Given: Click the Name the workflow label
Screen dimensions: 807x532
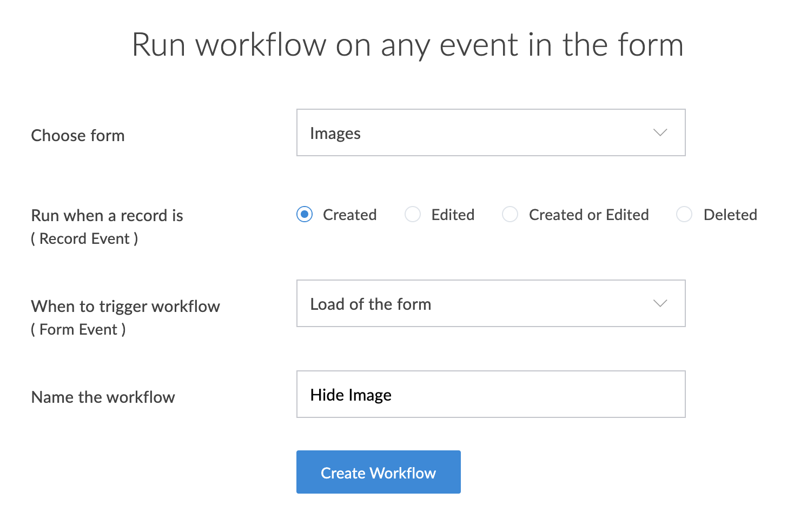Looking at the screenshot, I should pos(103,397).
